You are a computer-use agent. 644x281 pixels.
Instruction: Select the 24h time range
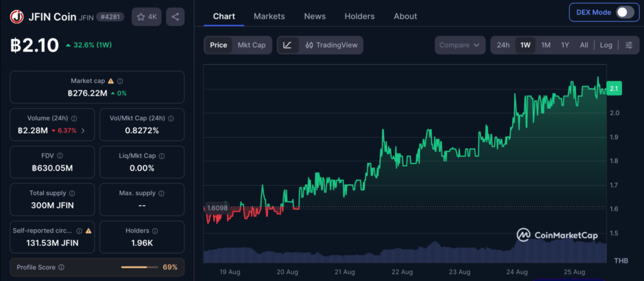click(x=503, y=45)
